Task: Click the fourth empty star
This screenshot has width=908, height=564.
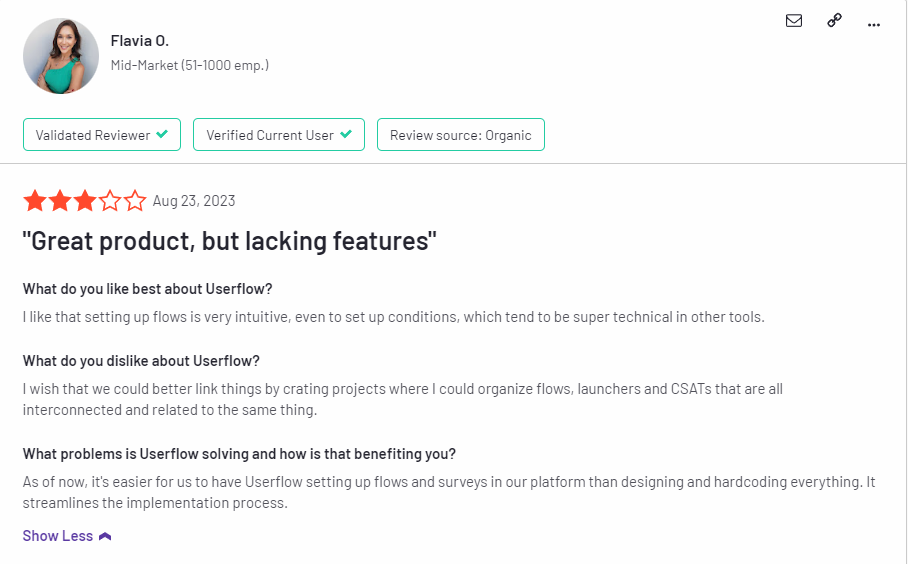Action: pyautogui.click(x=110, y=201)
